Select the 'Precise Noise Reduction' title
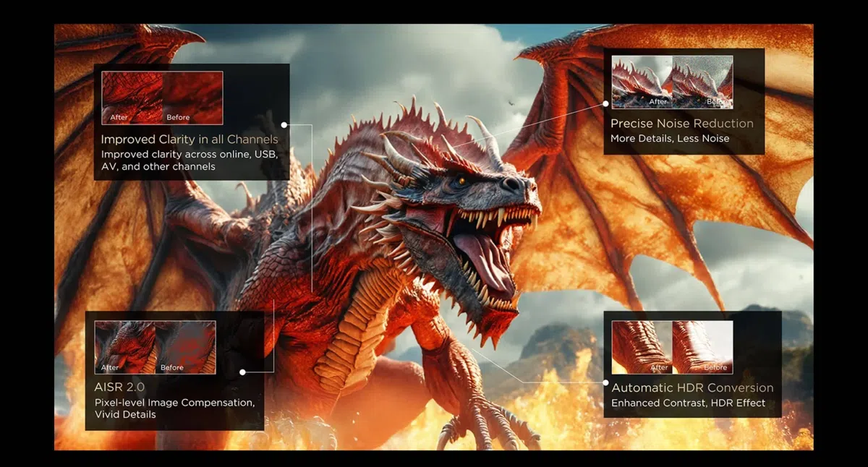868x467 pixels. (x=681, y=124)
